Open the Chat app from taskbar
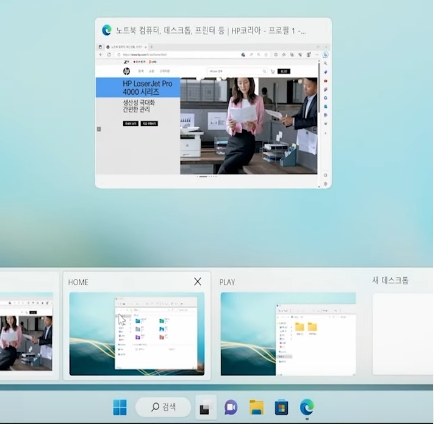This screenshot has width=434, height=424. coord(231,407)
